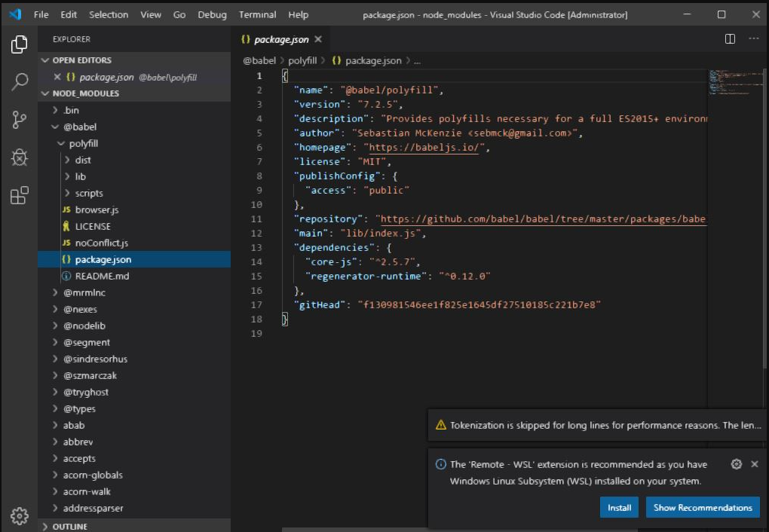Image resolution: width=769 pixels, height=532 pixels.
Task: Click the info icon beside README.md
Action: (x=66, y=276)
